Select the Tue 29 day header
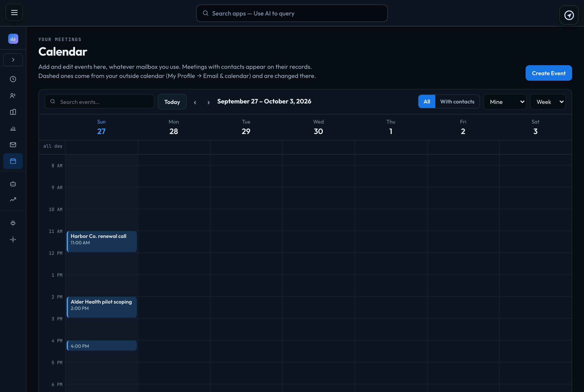The image size is (584, 392). 246,127
